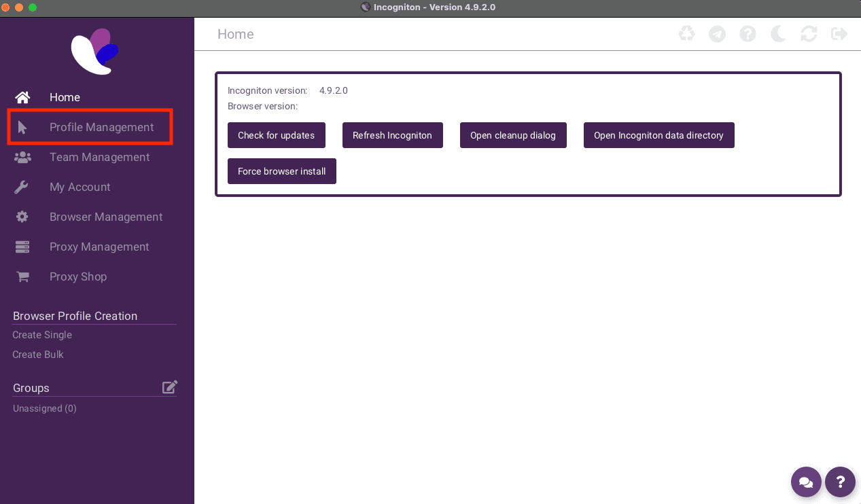Click the logout icon at top right

(839, 33)
